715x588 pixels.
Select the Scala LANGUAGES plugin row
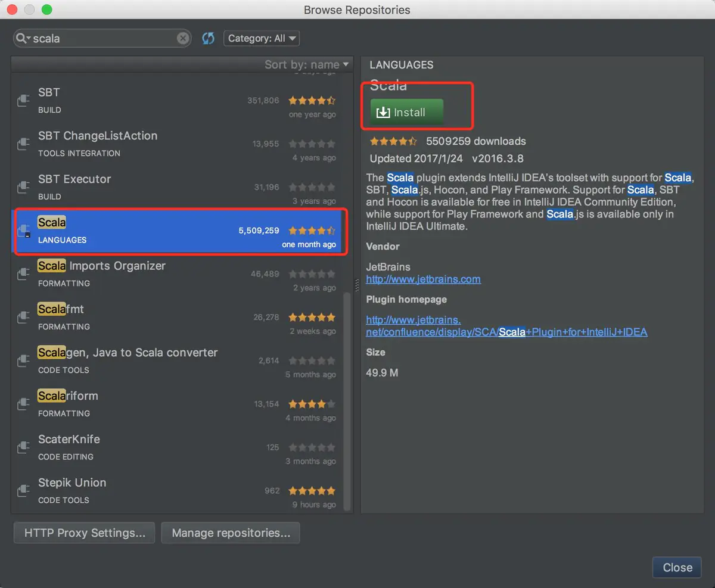[178, 231]
